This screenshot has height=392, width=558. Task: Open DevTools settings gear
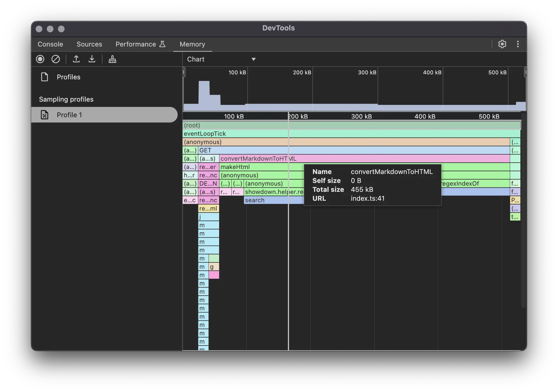(x=502, y=44)
